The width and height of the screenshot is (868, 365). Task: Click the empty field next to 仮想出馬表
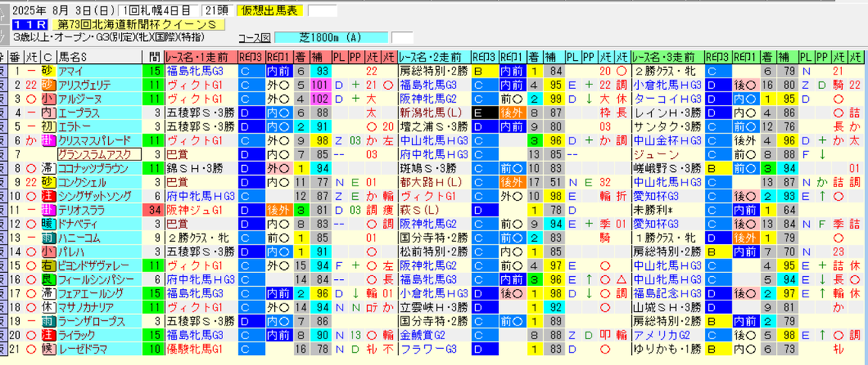click(322, 11)
